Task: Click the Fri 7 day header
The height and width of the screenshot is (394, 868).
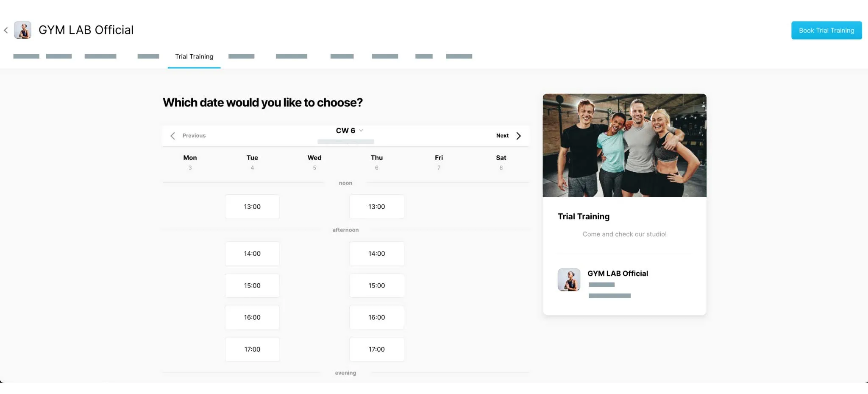Action: [439, 162]
